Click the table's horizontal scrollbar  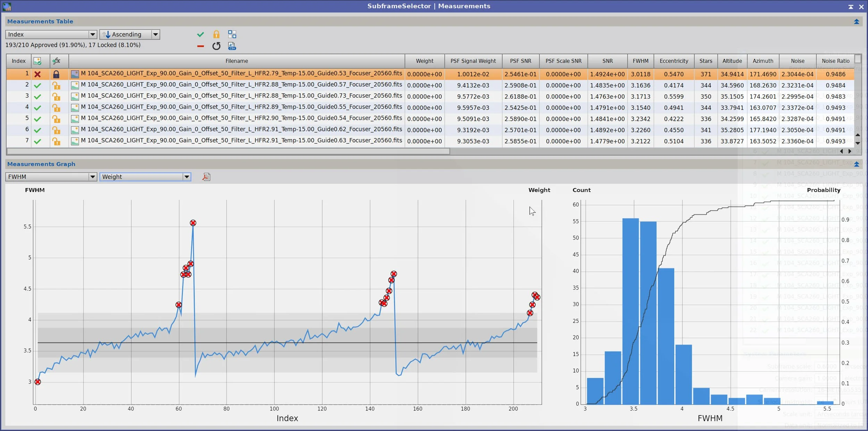(228, 151)
